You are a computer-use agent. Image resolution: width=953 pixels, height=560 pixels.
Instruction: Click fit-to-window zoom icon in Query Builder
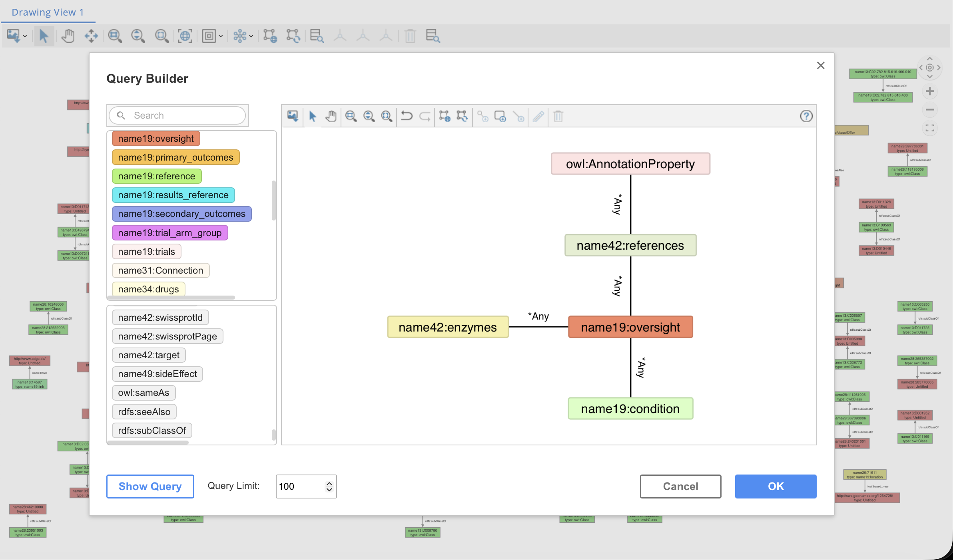[387, 116]
